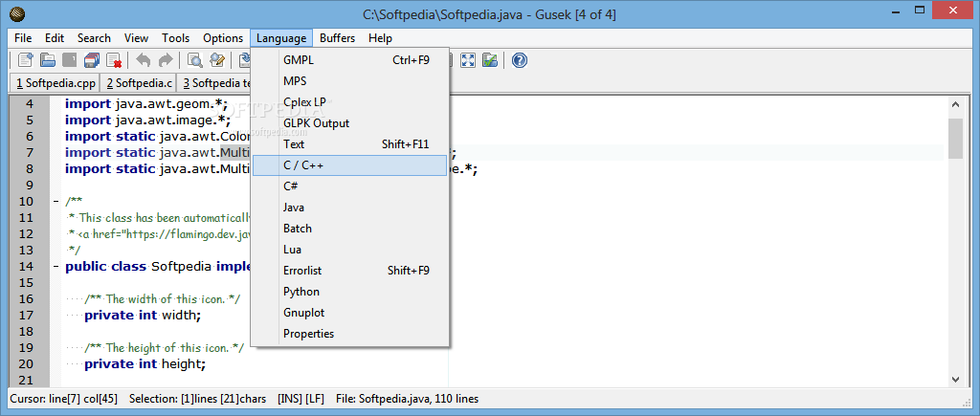Choose Batch language
The image size is (980, 416).
pyautogui.click(x=349, y=229)
